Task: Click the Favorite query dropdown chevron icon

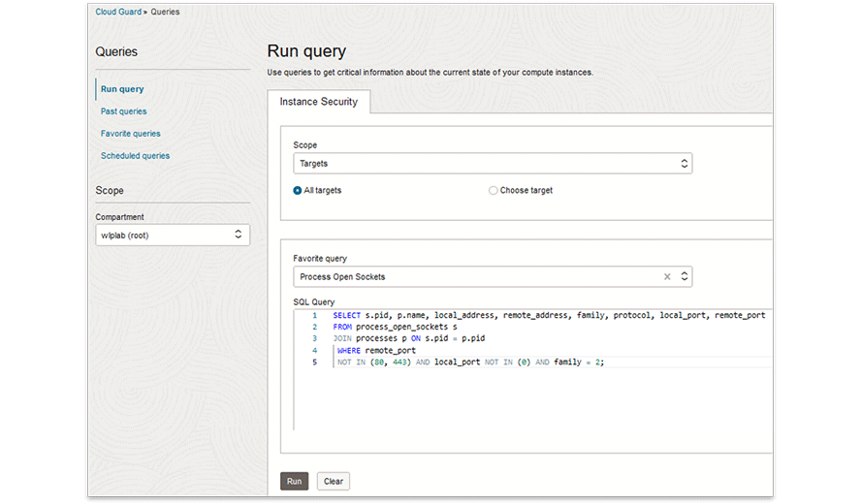Action: click(684, 277)
